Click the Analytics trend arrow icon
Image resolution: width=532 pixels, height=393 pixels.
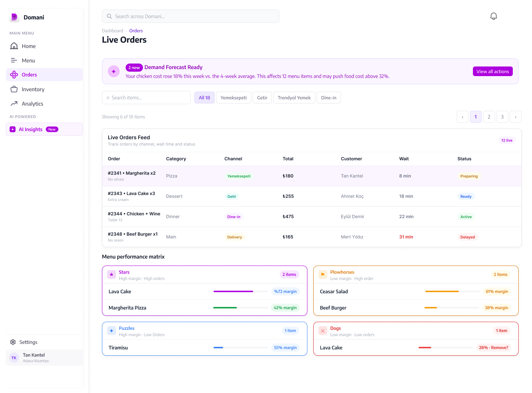14,103
